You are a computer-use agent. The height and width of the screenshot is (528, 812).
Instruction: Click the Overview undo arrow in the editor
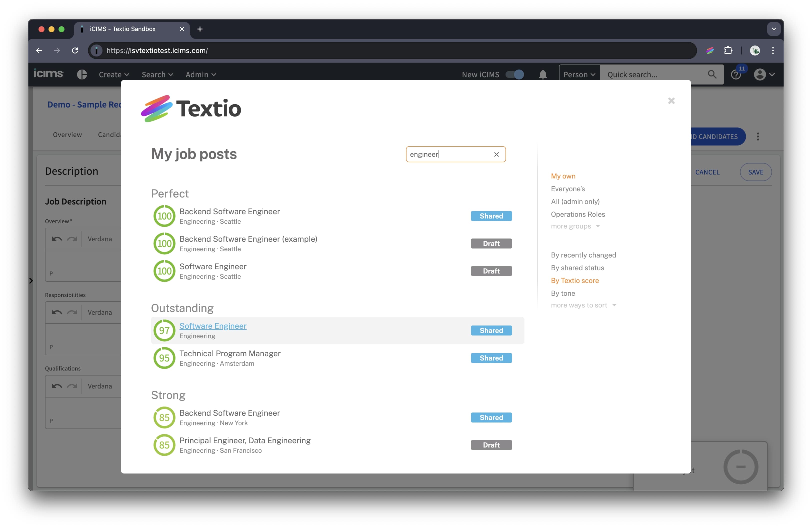57,239
